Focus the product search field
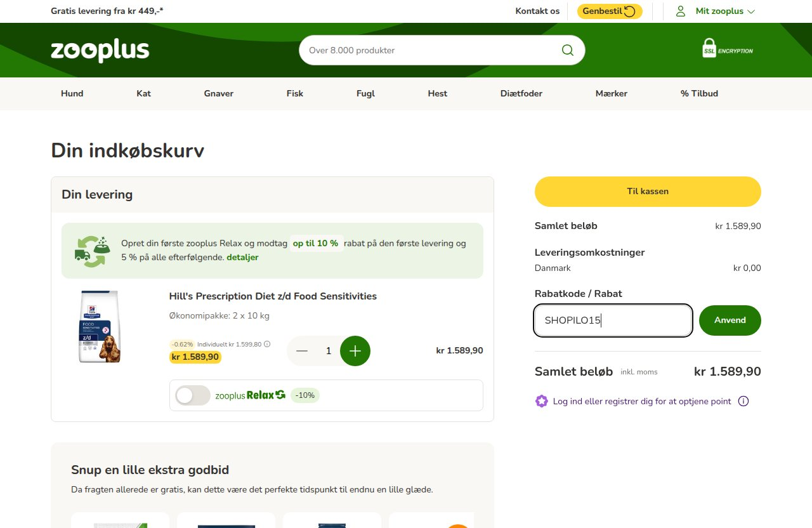The image size is (812, 528). (431, 50)
